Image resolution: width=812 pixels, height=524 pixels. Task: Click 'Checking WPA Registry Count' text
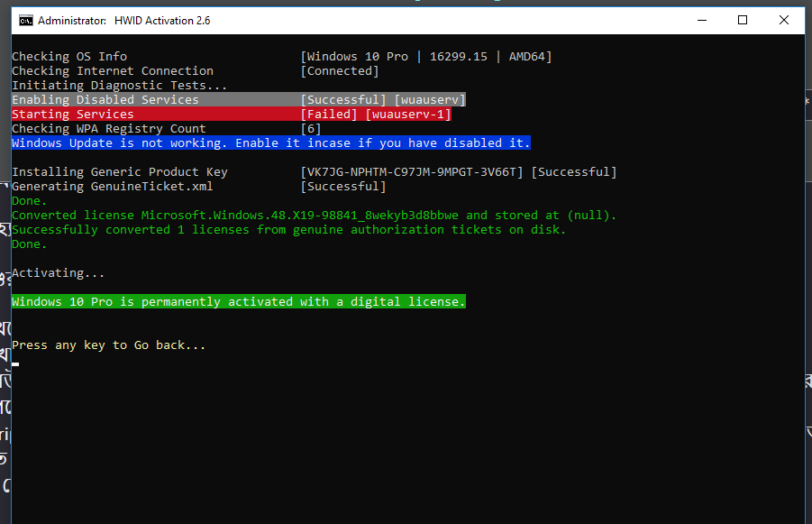[x=109, y=129]
